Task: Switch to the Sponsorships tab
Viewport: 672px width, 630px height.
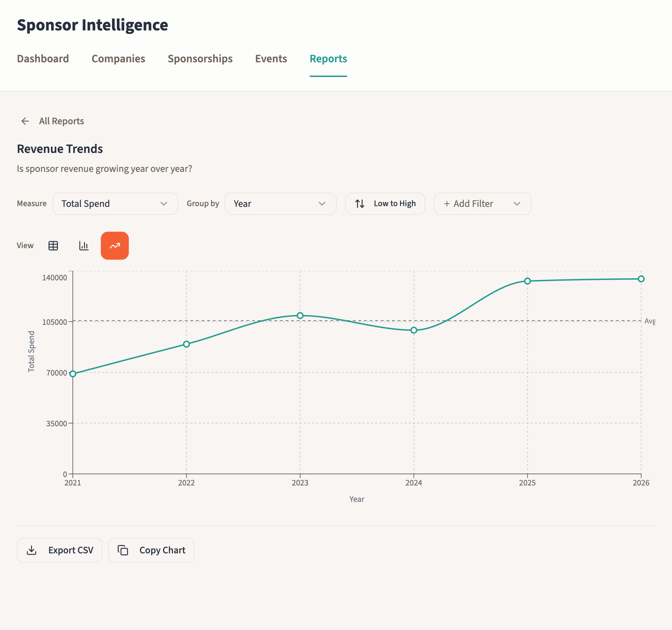Action: click(200, 58)
